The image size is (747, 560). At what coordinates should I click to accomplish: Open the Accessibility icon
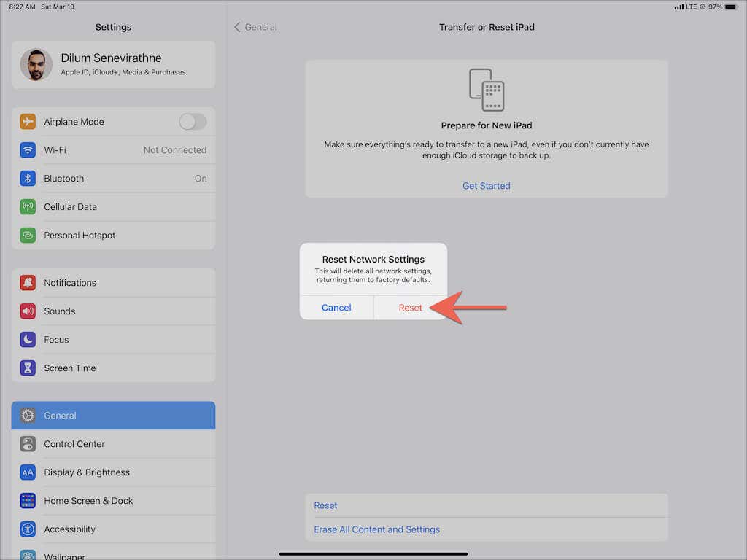[28, 529]
